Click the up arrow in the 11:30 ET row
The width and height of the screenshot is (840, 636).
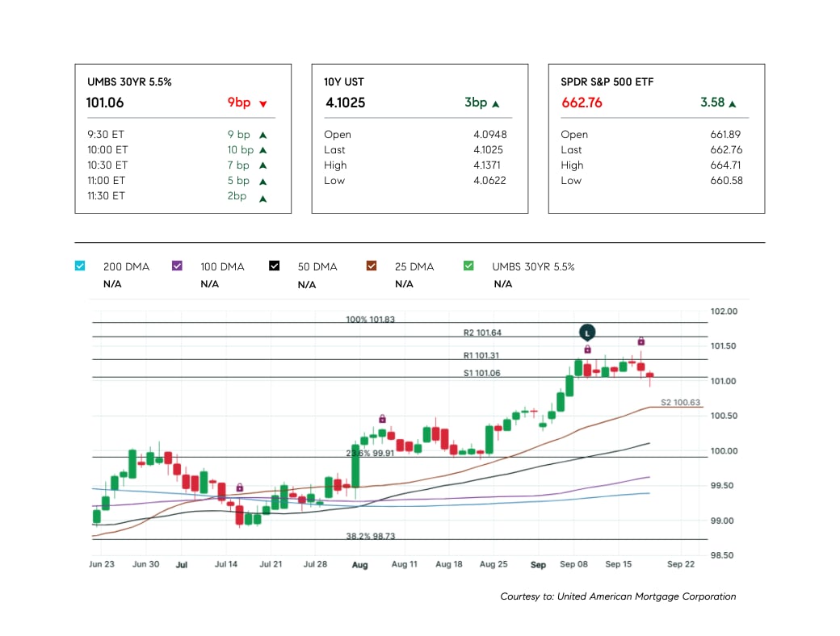tap(262, 196)
